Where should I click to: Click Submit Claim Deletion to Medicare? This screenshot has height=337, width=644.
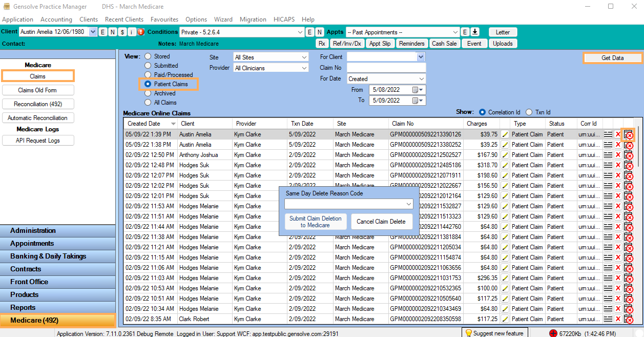click(x=315, y=222)
